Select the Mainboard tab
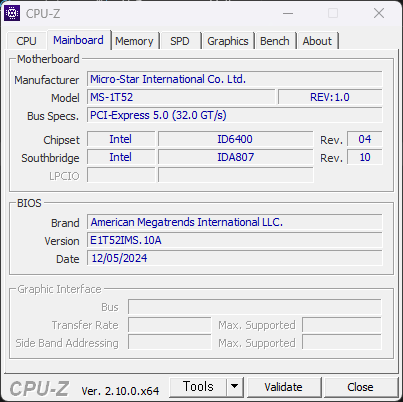 [x=78, y=40]
